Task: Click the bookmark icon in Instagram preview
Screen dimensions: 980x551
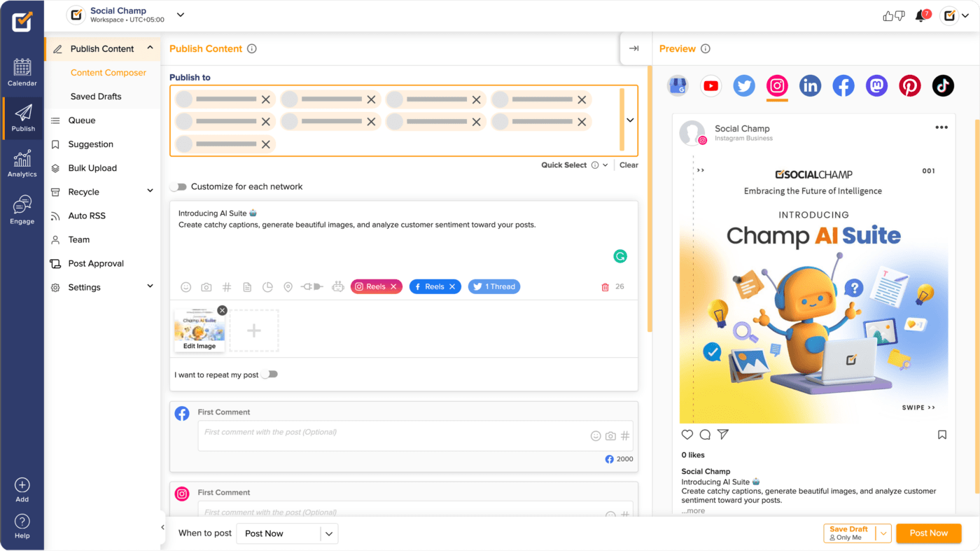Action: 942,435
